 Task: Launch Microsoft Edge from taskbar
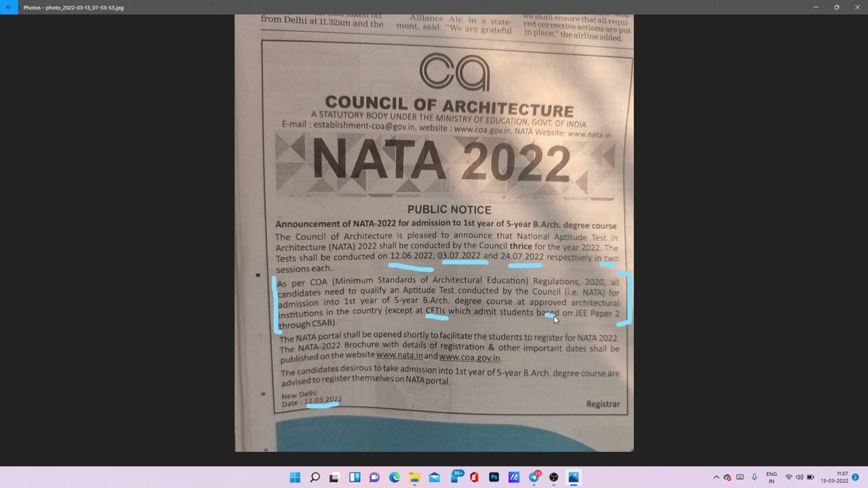[x=395, y=477]
